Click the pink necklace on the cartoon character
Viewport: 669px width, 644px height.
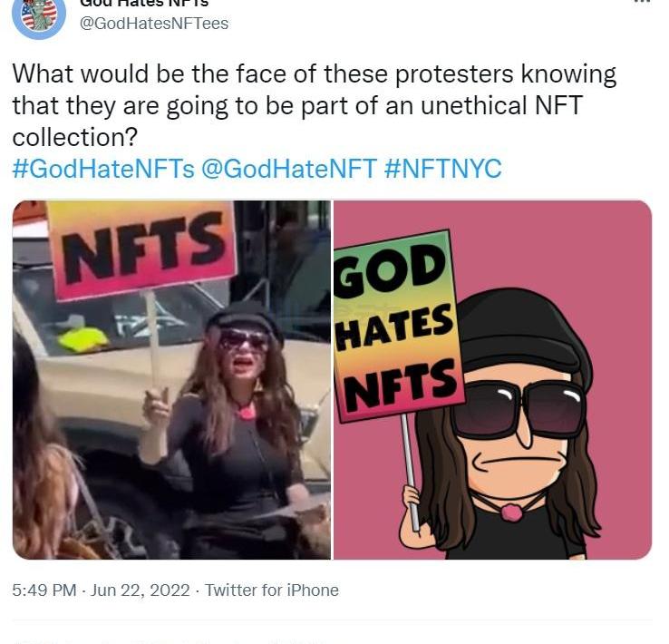(511, 512)
